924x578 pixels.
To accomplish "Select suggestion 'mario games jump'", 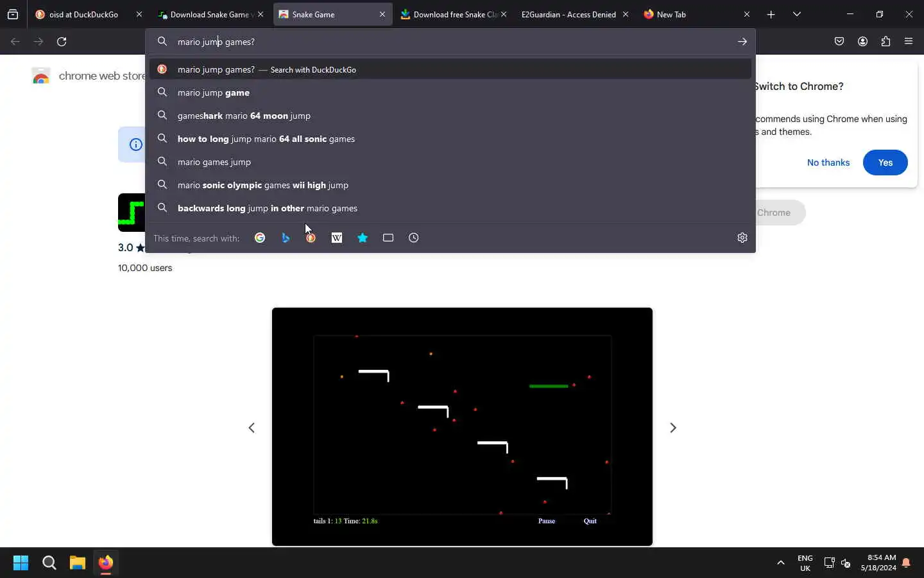I will point(450,162).
